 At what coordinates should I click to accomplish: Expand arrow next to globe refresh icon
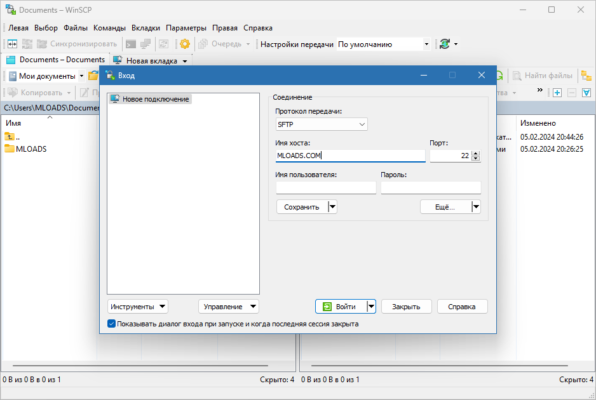point(456,44)
